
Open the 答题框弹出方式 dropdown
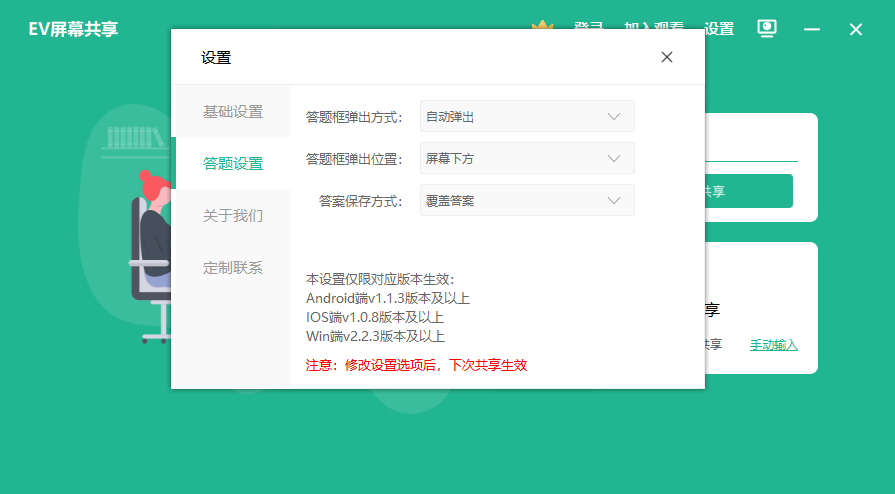(527, 117)
